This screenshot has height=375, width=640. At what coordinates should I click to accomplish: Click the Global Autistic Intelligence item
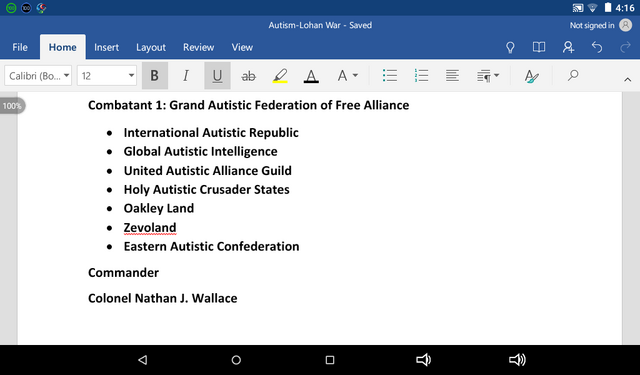pos(200,151)
